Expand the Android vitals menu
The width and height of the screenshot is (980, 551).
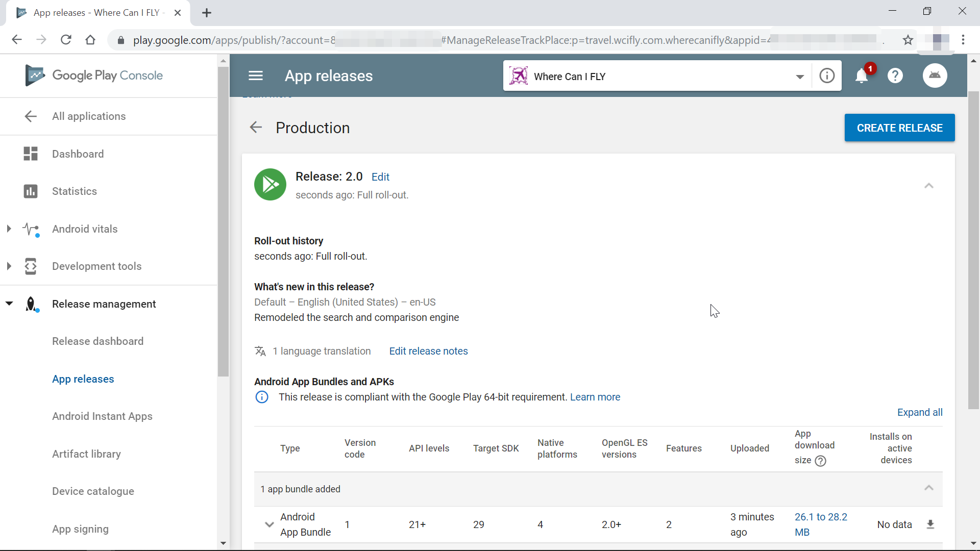point(9,229)
